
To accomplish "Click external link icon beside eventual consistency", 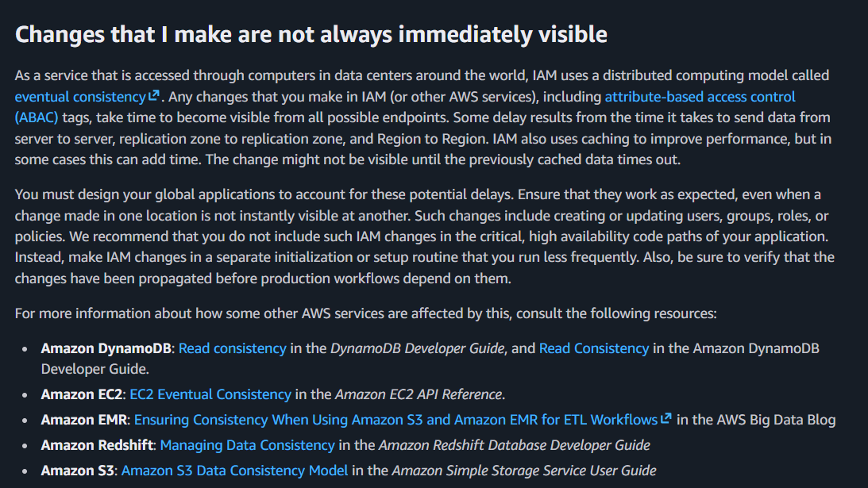I will click(x=154, y=97).
